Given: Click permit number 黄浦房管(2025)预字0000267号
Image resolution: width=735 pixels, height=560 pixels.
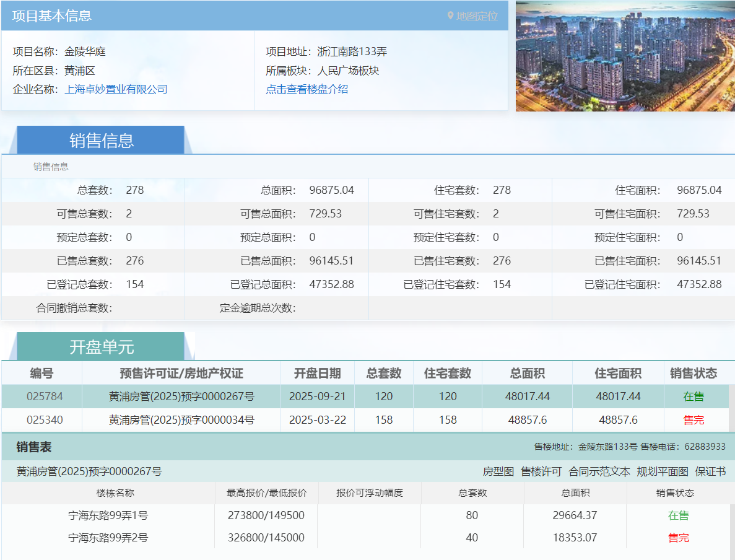Looking at the screenshot, I should [x=181, y=397].
